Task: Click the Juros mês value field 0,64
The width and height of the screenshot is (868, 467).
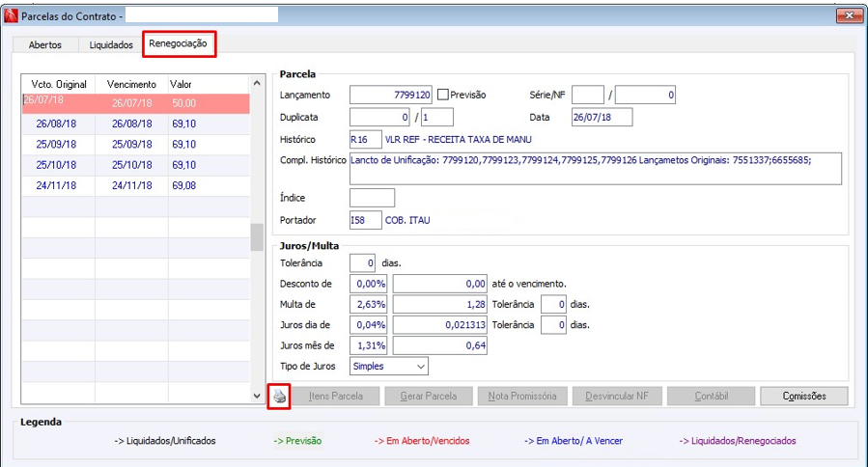Action: tap(440, 345)
